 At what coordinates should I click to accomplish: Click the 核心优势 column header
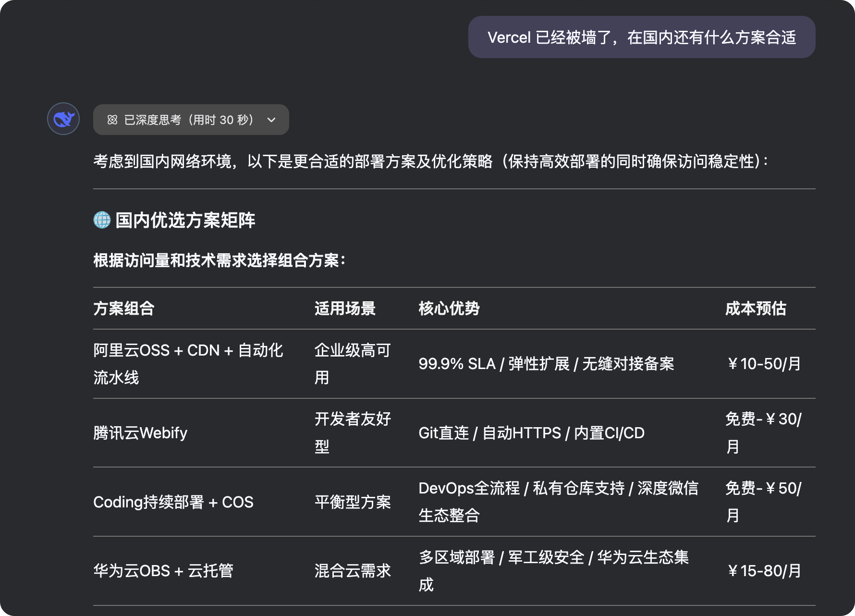click(x=449, y=308)
